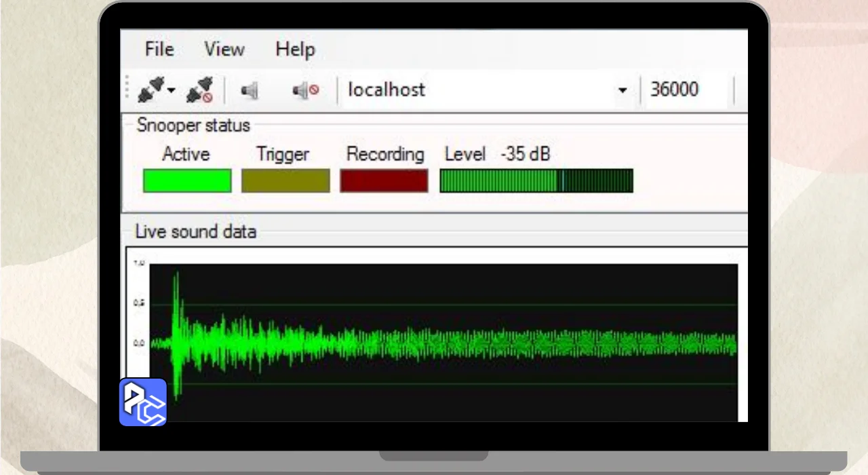The image size is (868, 475).
Task: Click the Recording label text
Action: point(385,155)
